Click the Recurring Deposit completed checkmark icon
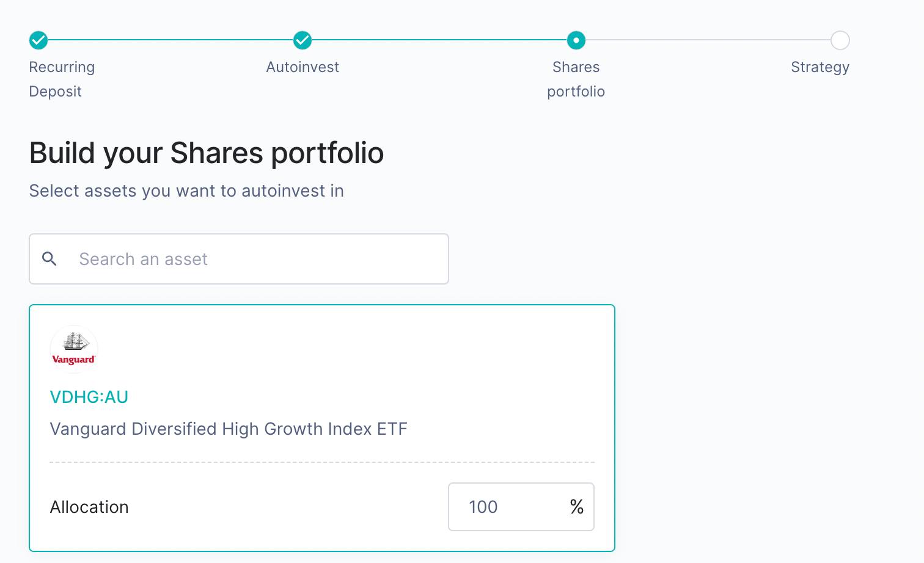 (x=38, y=40)
